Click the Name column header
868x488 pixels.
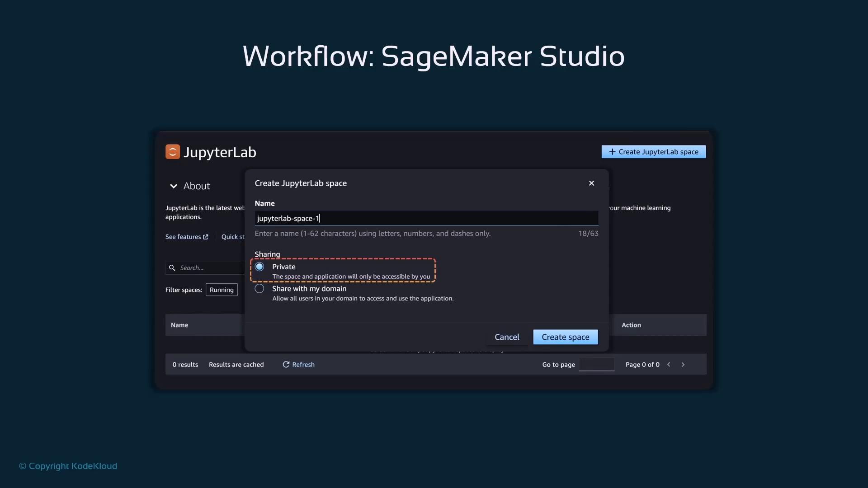(179, 325)
